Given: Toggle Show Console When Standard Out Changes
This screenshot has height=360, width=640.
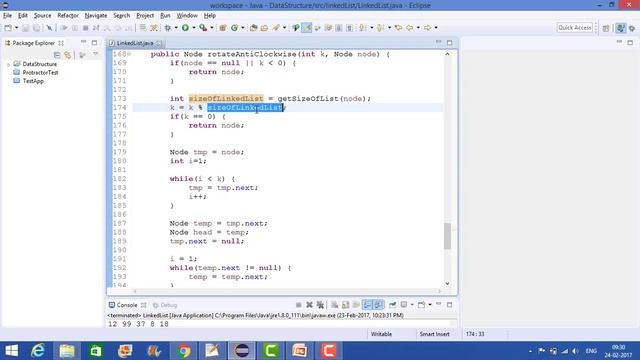Looking at the screenshot, I should pyautogui.click(x=367, y=305).
